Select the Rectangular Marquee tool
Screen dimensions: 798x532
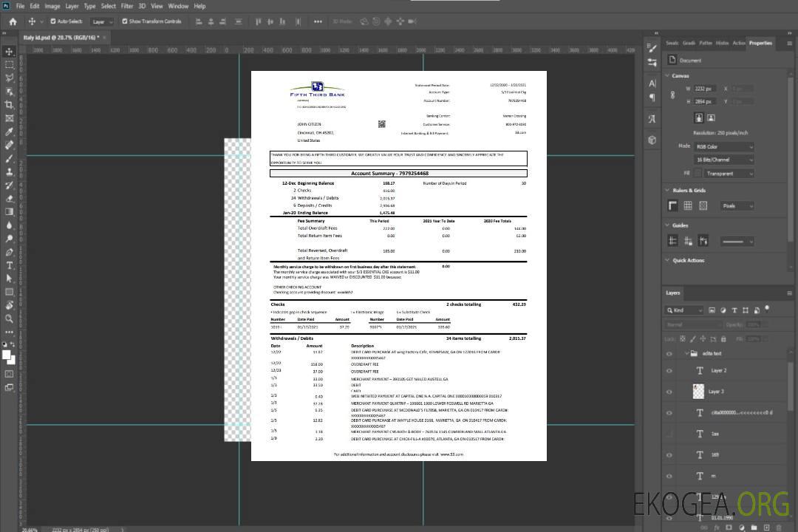9,65
